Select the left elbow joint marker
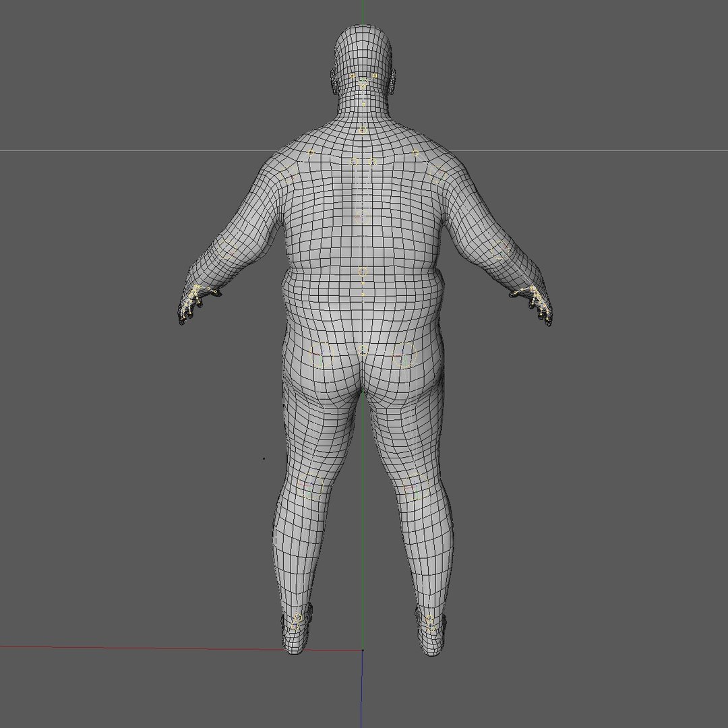Viewport: 728px width, 728px height. [x=229, y=250]
